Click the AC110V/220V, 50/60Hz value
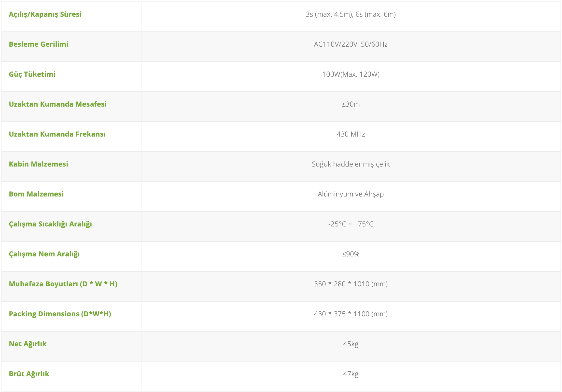 point(351,44)
